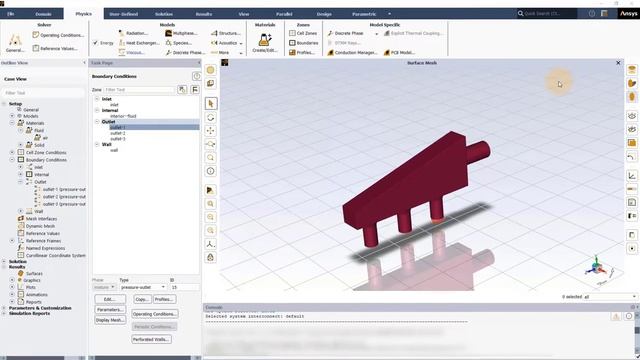The image size is (640, 360).
Task: Expand Reports under Results
Action: (x=12, y=302)
